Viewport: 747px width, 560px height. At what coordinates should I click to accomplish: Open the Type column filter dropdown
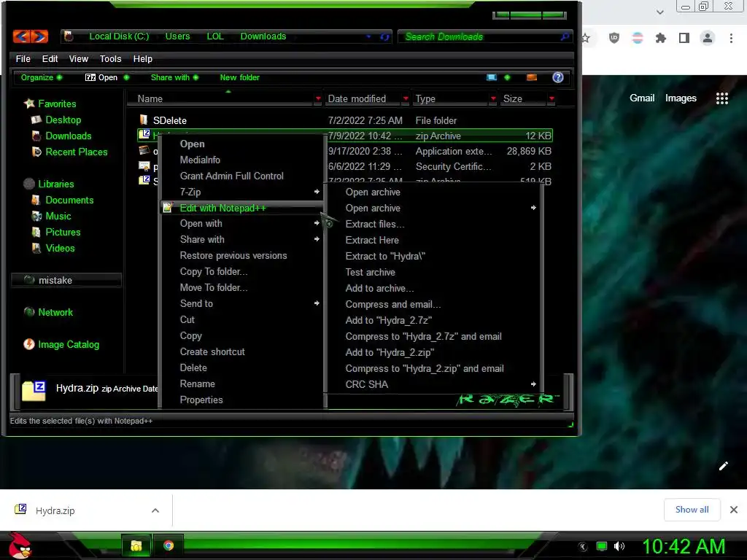coord(493,98)
